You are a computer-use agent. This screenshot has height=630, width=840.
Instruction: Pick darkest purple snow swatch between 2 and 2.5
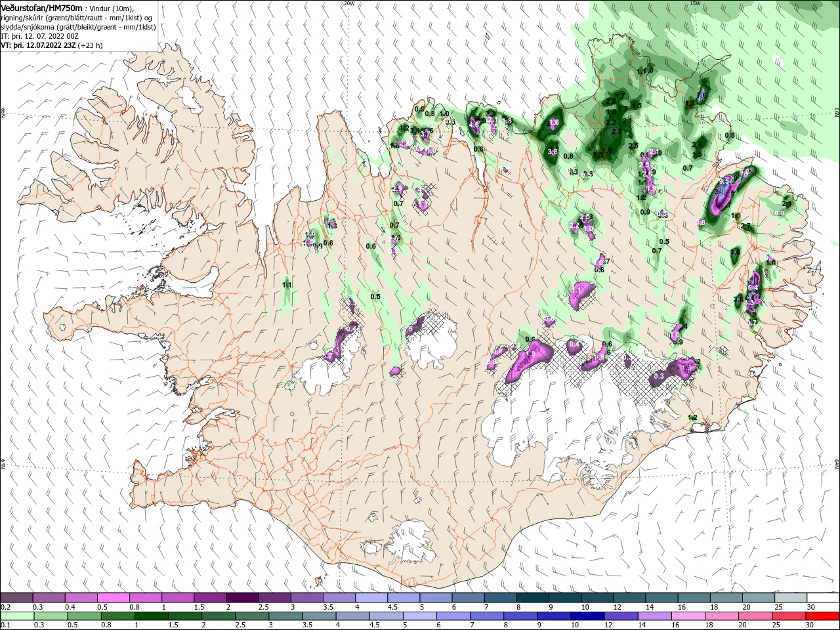pyautogui.click(x=242, y=598)
